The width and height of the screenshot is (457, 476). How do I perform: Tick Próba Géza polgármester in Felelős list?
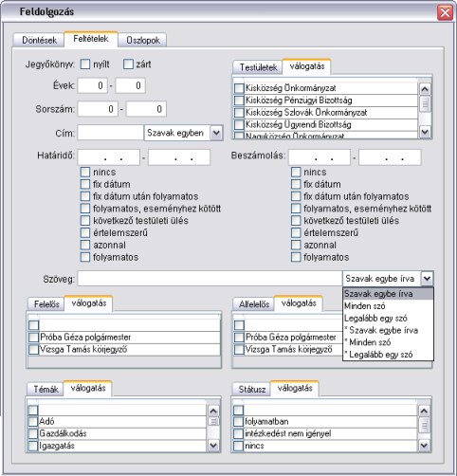[33, 338]
